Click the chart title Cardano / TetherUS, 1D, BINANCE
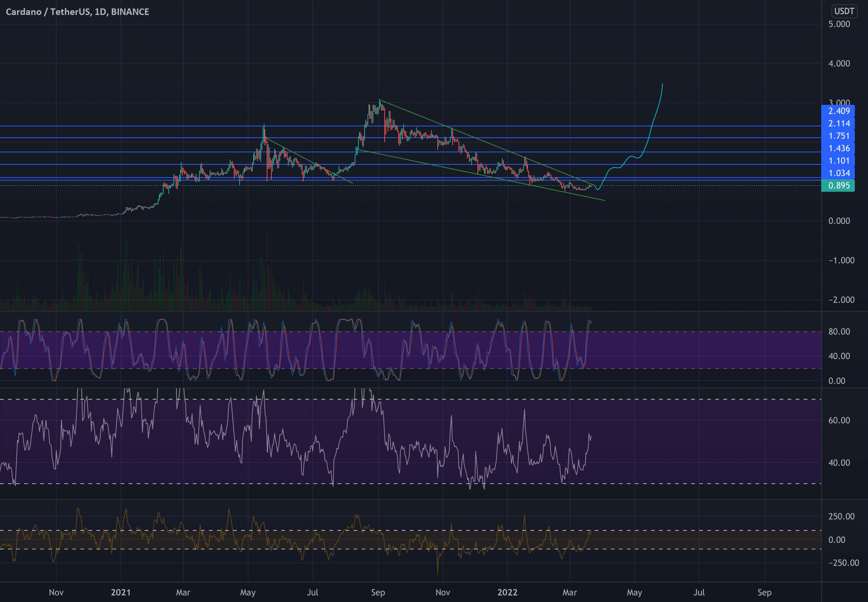Viewport: 868px width, 602px height. [x=77, y=12]
